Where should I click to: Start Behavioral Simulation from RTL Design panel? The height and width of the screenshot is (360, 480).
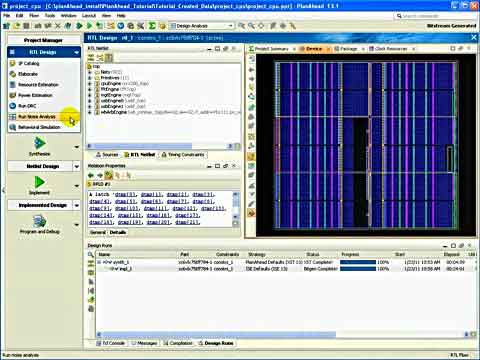click(39, 127)
